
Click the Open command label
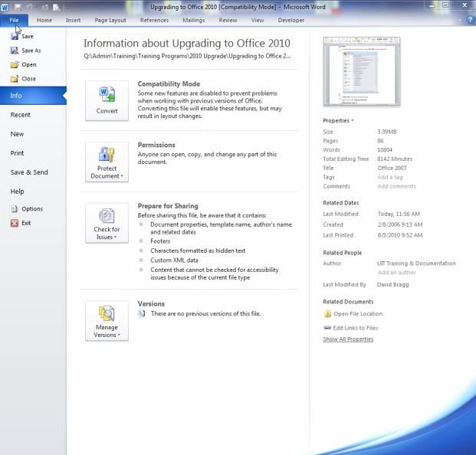point(29,64)
